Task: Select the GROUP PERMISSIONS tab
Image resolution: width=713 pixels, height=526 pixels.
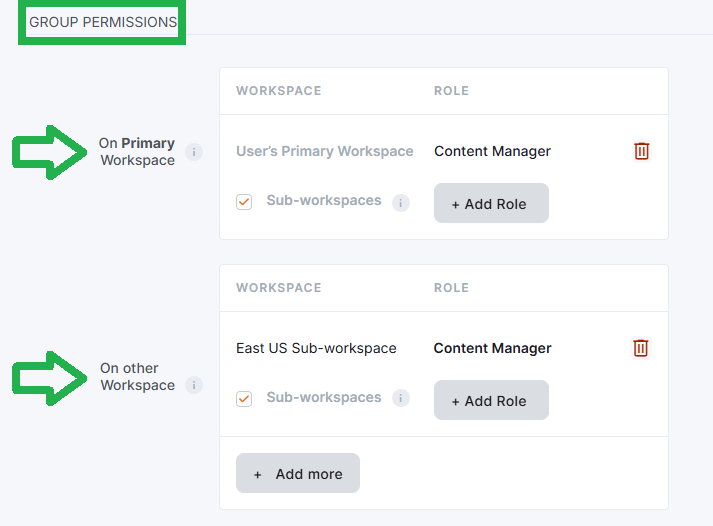Action: tap(102, 22)
